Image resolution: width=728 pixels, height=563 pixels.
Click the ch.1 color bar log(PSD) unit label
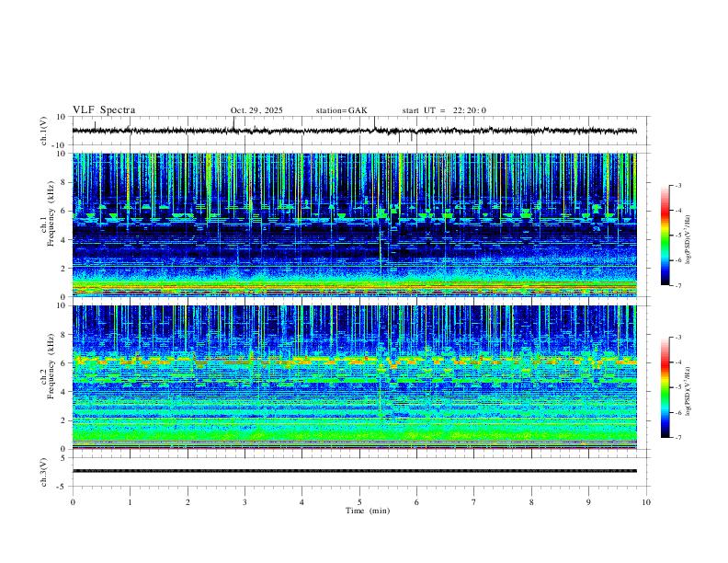[688, 239]
